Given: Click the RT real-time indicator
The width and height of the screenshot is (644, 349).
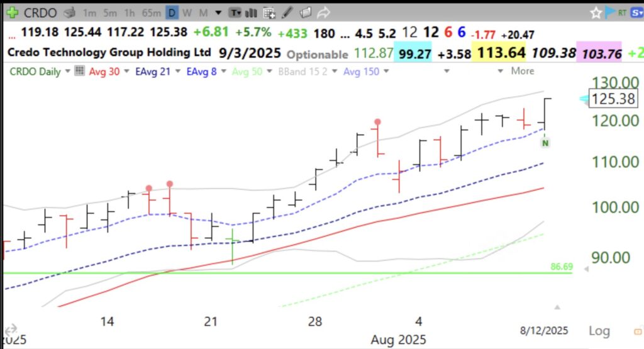Looking at the screenshot, I should tap(622, 13).
